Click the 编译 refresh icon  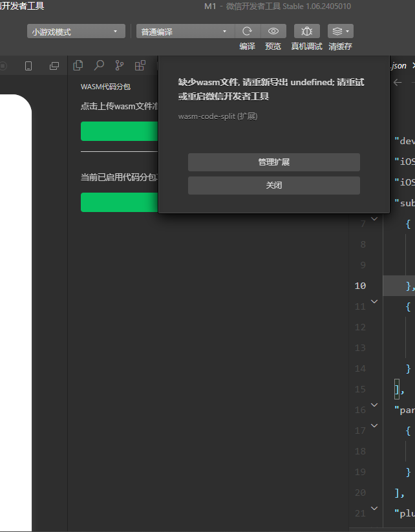pyautogui.click(x=248, y=32)
